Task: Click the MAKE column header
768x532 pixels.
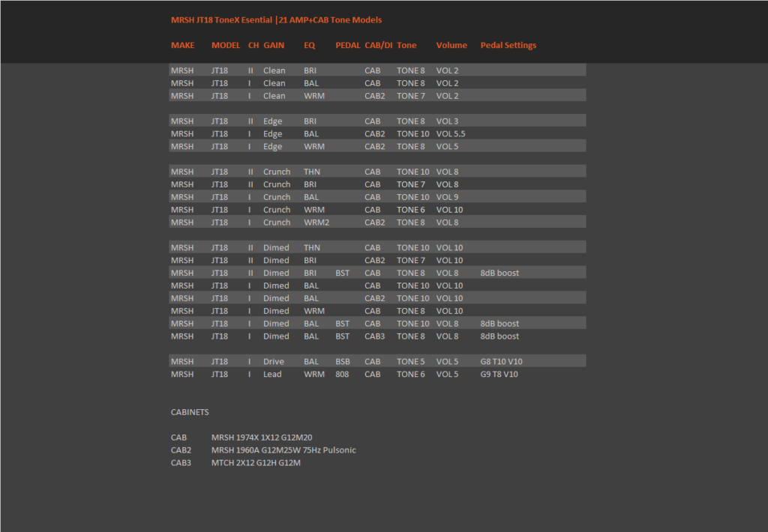Action: (183, 45)
